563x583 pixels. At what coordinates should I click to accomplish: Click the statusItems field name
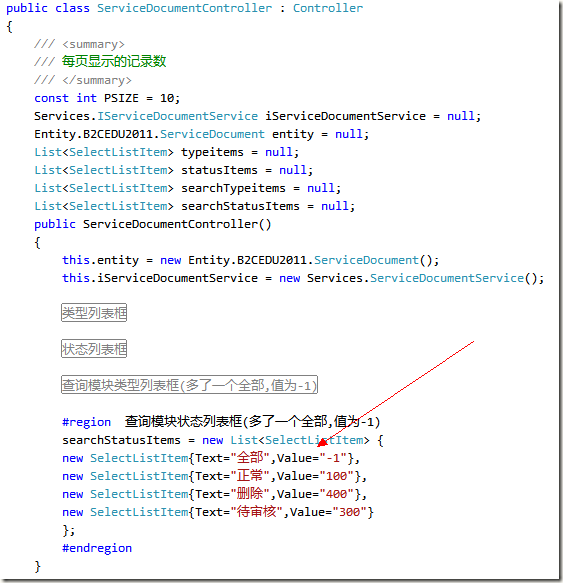point(219,170)
